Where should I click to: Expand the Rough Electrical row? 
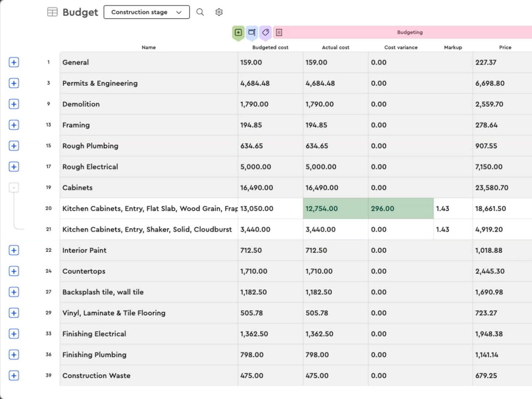coord(14,167)
